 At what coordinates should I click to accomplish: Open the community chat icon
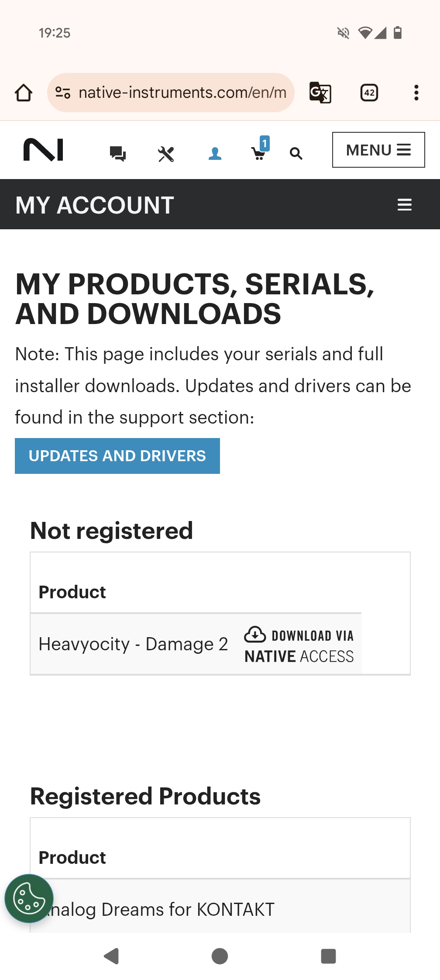pos(117,154)
